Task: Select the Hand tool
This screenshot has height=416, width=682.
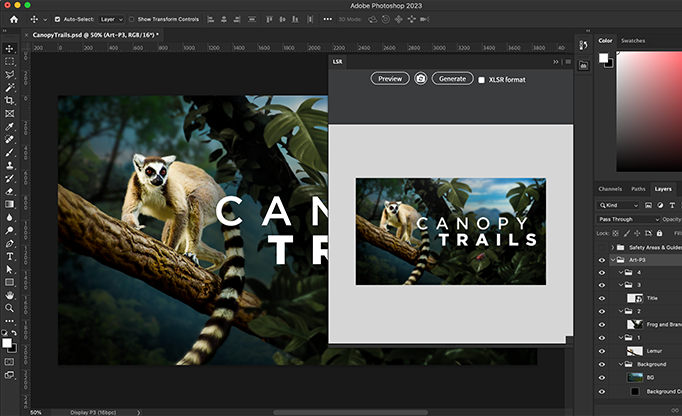Action: click(10, 295)
